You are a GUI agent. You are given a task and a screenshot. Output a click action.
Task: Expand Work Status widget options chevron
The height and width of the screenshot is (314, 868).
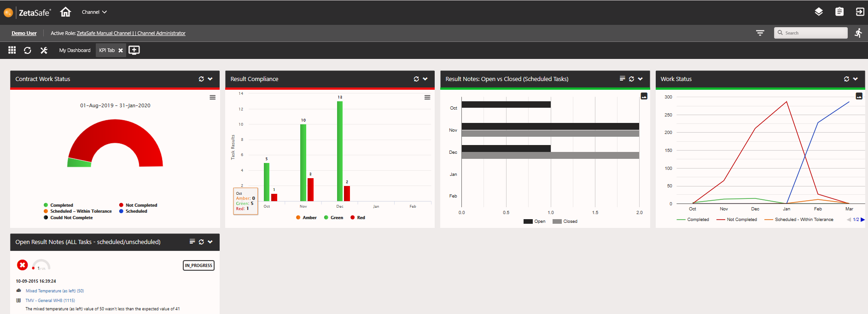[856, 79]
